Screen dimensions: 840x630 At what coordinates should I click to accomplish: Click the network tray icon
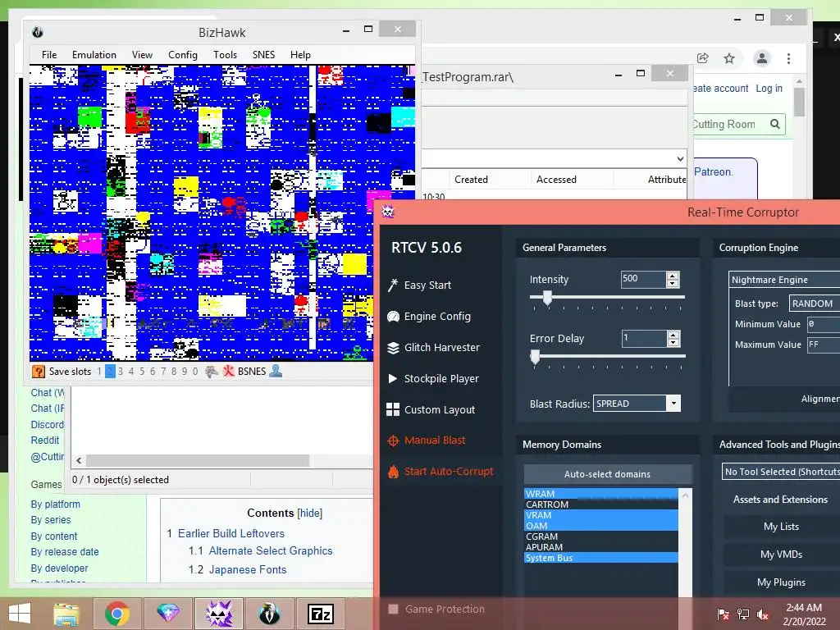743,614
